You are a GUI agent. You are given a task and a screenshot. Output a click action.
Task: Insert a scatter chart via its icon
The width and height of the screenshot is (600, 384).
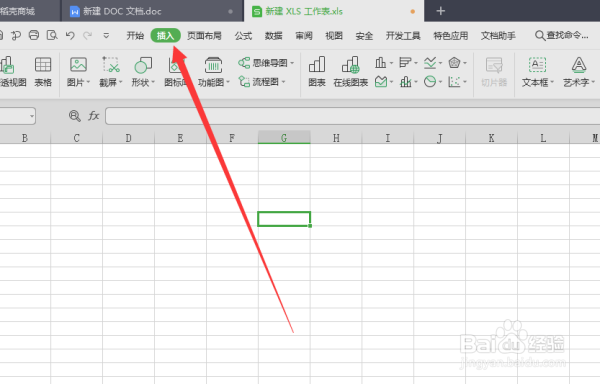454,81
